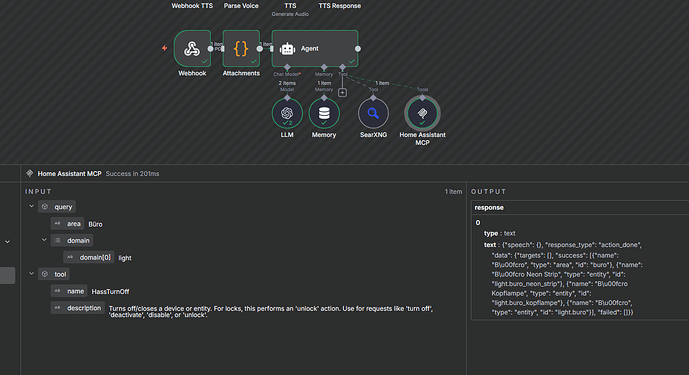Viewport: 689px width, 375px height.
Task: Click the 'light' domain value
Action: coord(125,258)
